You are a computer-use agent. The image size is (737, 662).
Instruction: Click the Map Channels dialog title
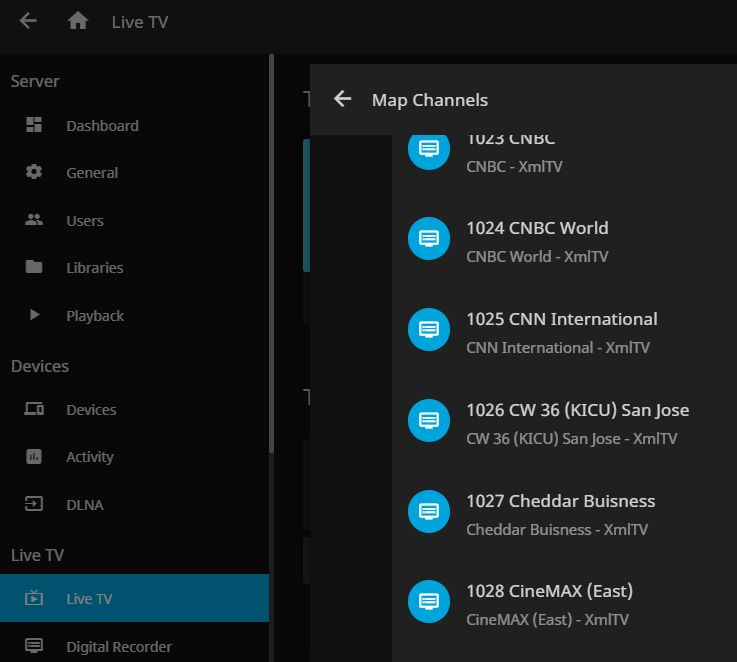(x=430, y=100)
